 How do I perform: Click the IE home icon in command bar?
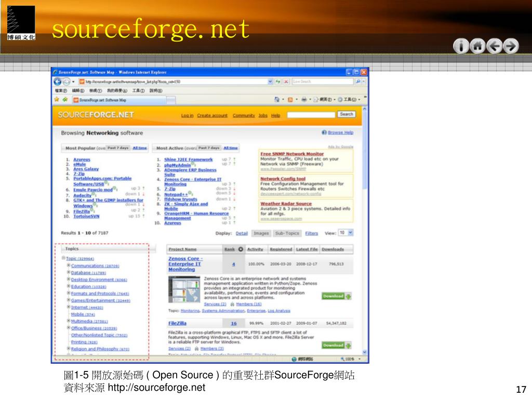coord(277,100)
